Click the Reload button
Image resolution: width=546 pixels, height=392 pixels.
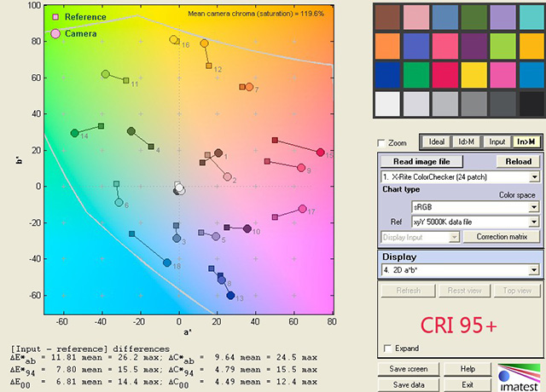518,161
